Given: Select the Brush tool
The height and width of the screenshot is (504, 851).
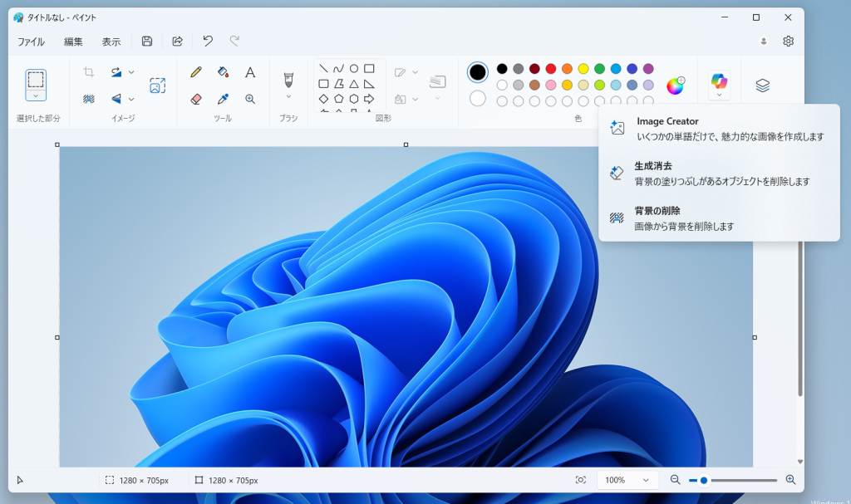Looking at the screenshot, I should tap(288, 80).
